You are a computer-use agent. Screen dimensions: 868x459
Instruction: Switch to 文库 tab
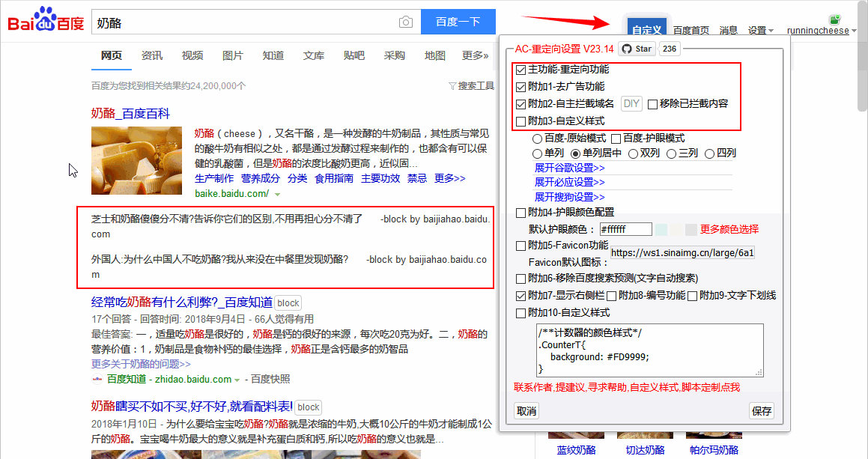(x=313, y=56)
